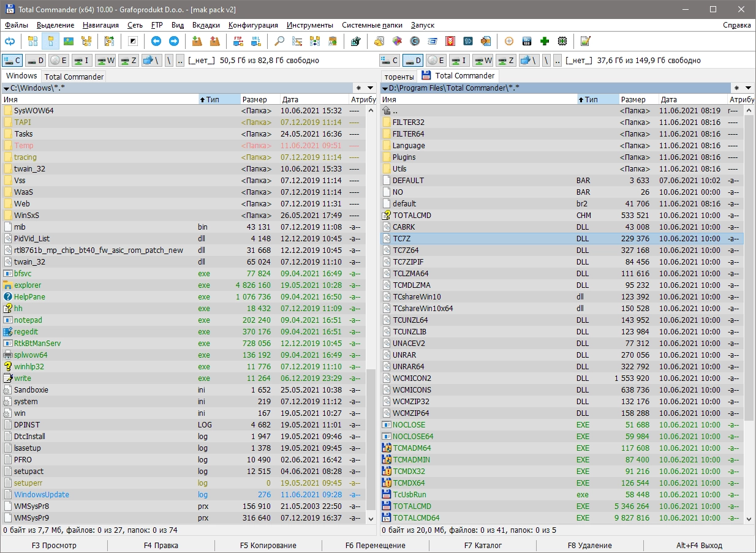Click the blue back arrow icon
Image resolution: width=756 pixels, height=553 pixels.
(156, 41)
